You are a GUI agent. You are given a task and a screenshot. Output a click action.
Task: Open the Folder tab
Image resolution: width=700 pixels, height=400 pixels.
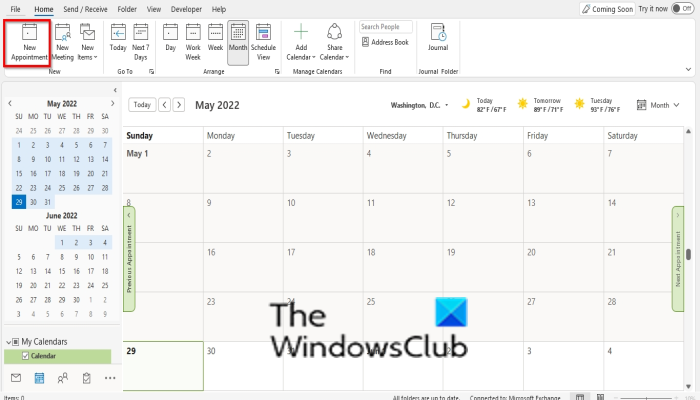point(127,9)
